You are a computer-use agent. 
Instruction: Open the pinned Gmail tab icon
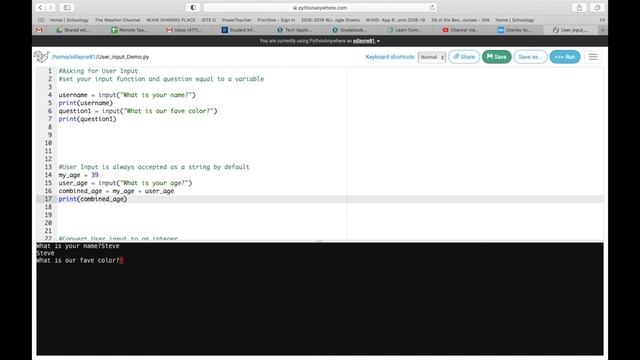coord(39,30)
